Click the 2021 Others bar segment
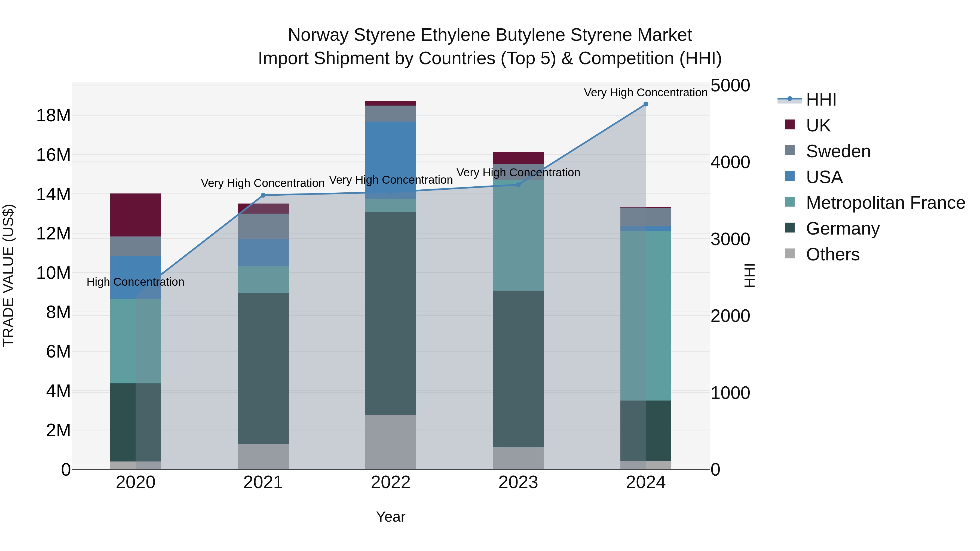The image size is (980, 551). coord(263,457)
